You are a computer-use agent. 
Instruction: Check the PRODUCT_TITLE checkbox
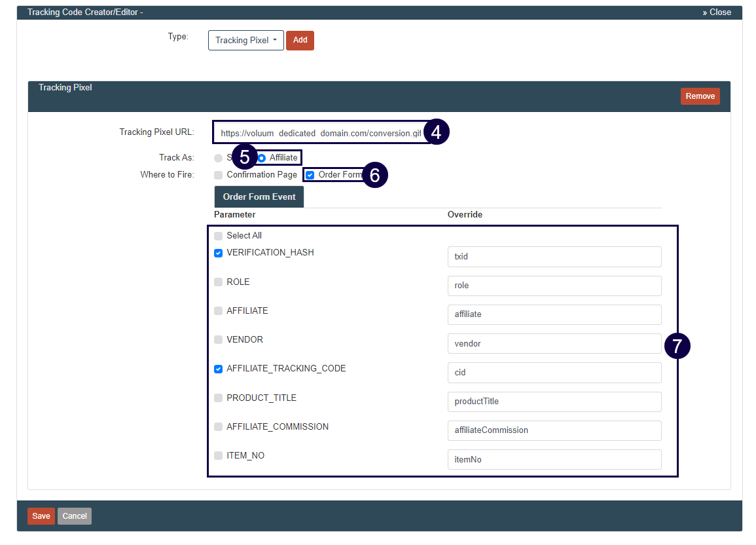coord(218,398)
